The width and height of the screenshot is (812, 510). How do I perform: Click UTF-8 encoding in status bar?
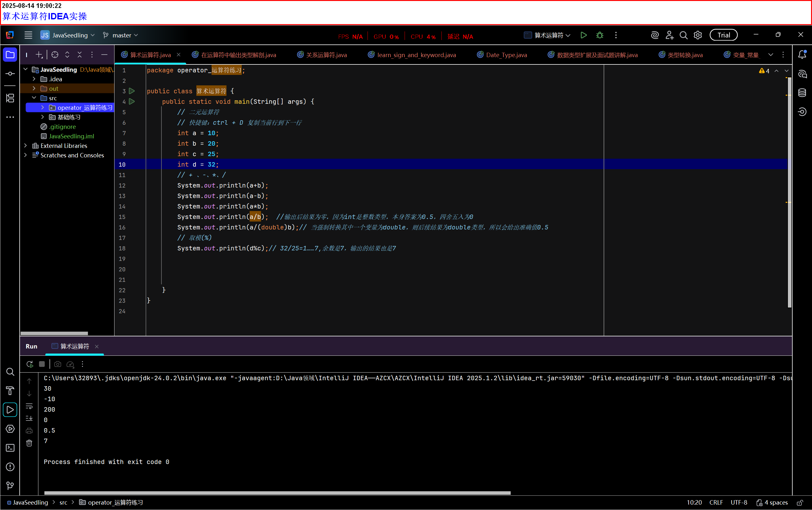(739, 503)
